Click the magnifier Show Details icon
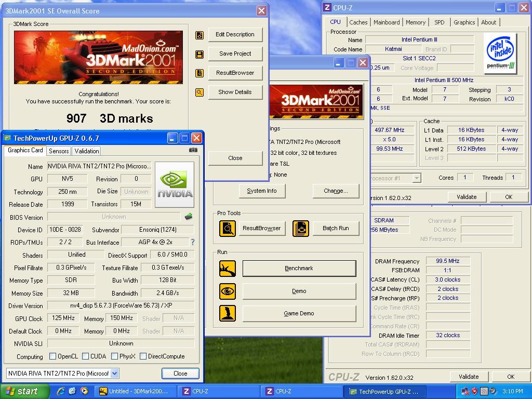 (x=199, y=92)
